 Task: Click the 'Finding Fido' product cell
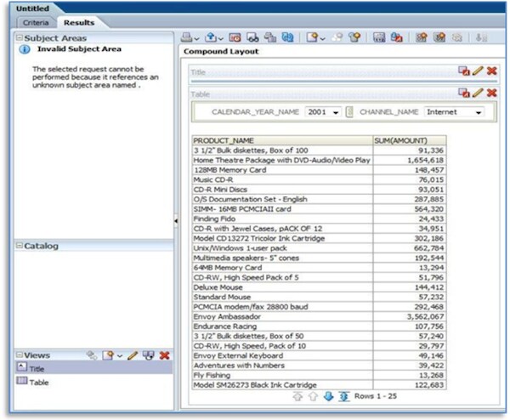(282, 219)
